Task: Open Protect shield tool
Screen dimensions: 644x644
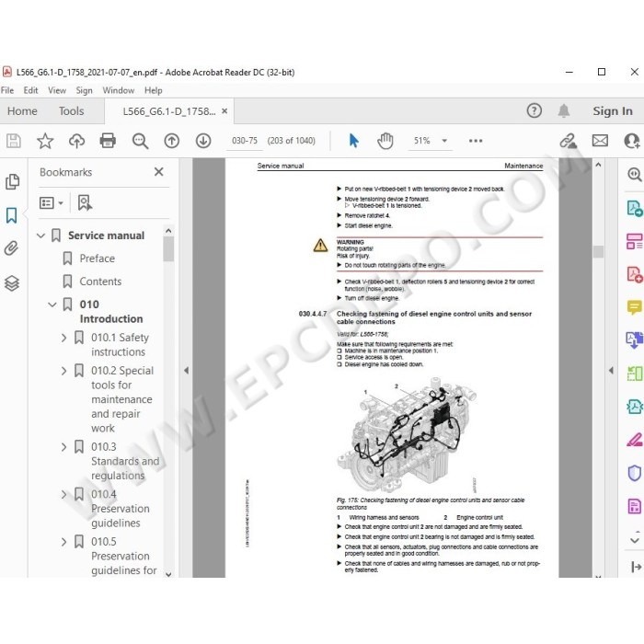Action: 635,473
